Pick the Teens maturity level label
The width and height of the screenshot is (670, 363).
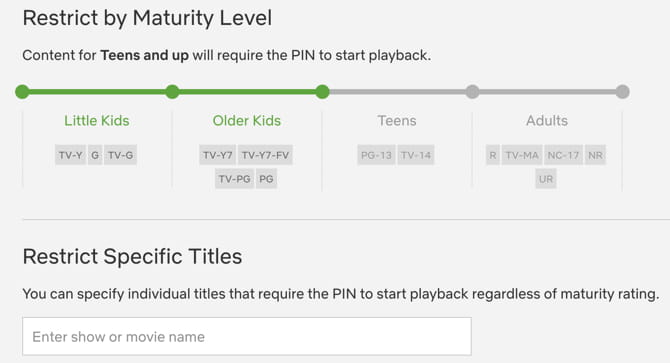point(397,121)
